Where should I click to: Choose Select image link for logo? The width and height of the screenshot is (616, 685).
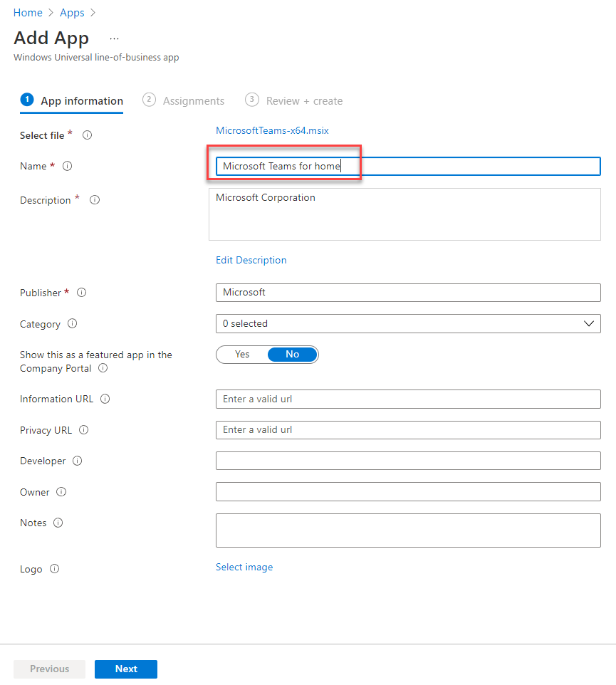[244, 567]
